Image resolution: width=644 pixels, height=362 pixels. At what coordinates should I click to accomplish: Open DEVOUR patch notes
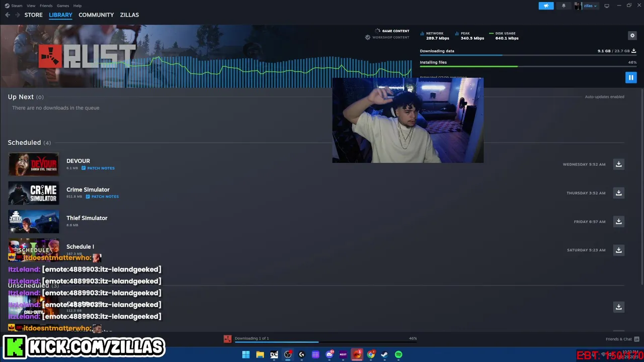coord(98,168)
